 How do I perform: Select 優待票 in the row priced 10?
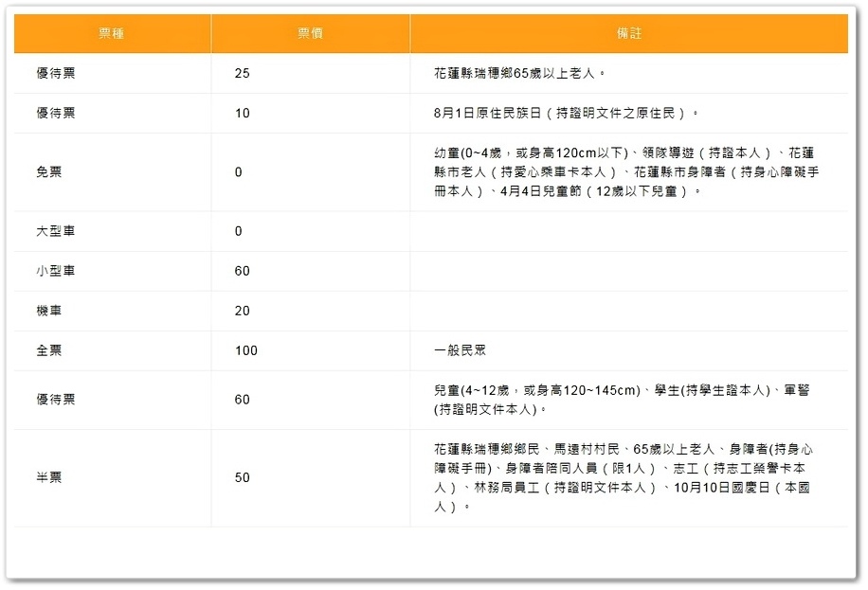(x=56, y=113)
